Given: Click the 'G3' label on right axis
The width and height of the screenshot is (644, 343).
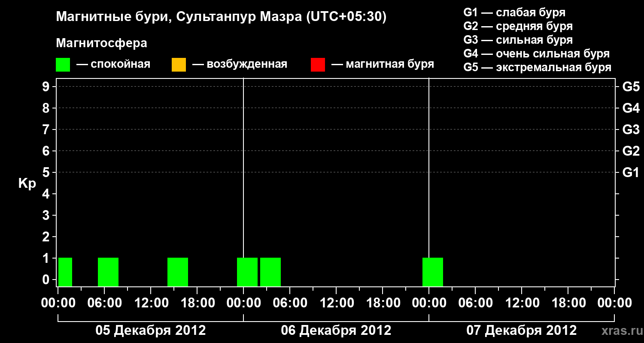Looking at the screenshot, I should pos(631,129).
